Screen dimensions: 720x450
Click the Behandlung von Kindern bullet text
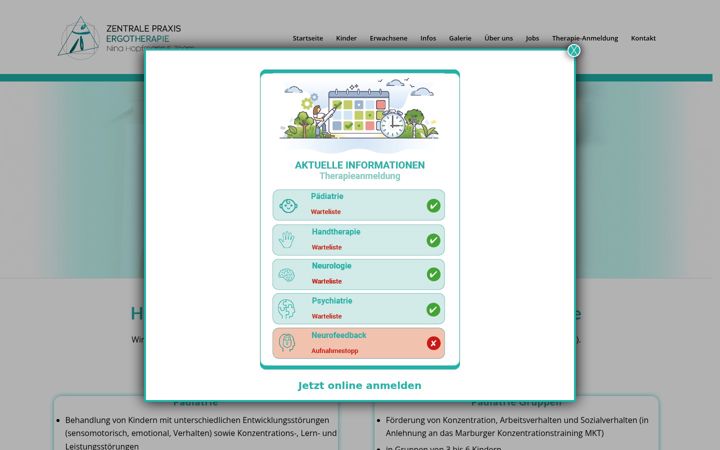pyautogui.click(x=201, y=433)
